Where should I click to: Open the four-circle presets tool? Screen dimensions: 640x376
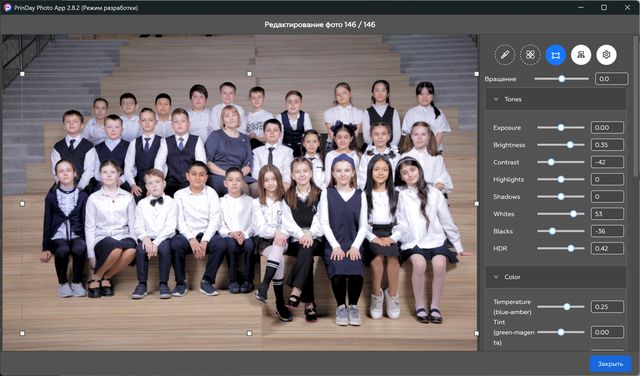530,55
